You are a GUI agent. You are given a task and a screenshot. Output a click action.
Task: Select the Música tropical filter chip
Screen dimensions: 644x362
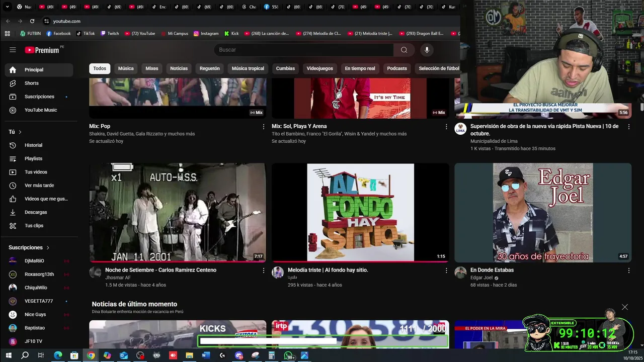coord(248,68)
